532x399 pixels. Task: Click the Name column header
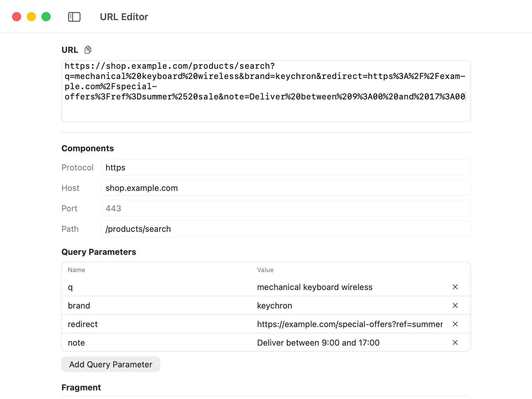point(76,270)
